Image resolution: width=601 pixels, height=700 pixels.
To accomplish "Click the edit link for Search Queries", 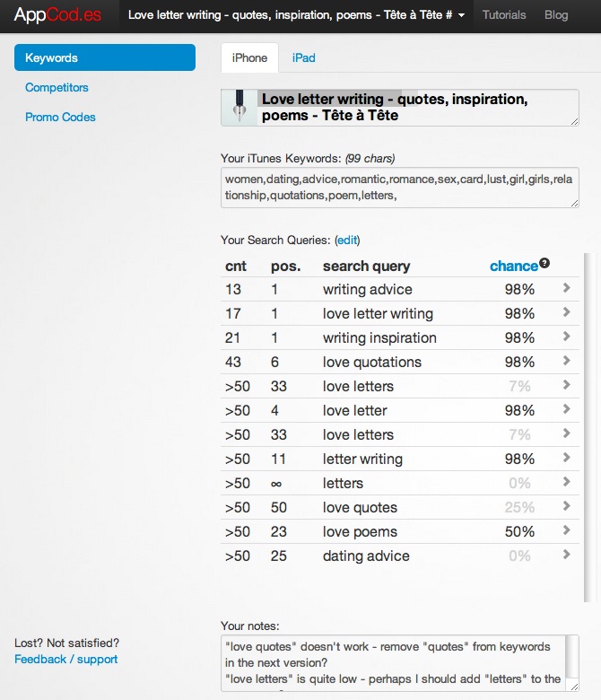I will tap(347, 241).
